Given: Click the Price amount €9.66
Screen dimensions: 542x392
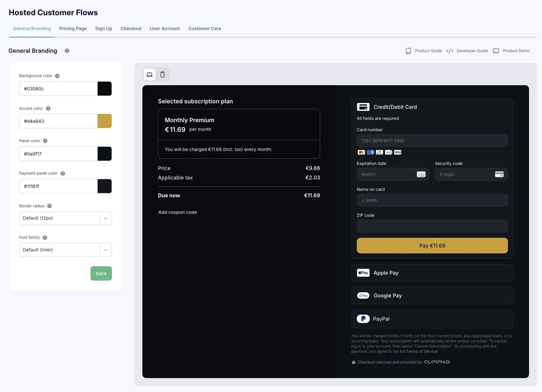Looking at the screenshot, I should point(313,168).
